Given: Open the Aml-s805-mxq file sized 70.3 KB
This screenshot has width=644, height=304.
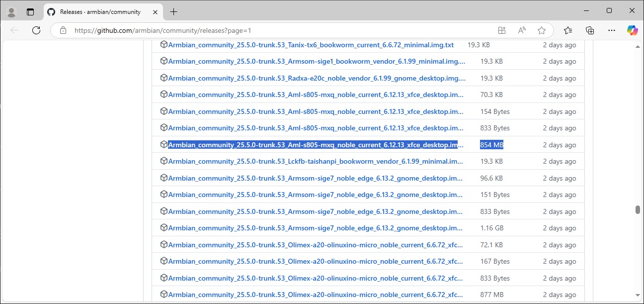Looking at the screenshot, I should tap(316, 95).
